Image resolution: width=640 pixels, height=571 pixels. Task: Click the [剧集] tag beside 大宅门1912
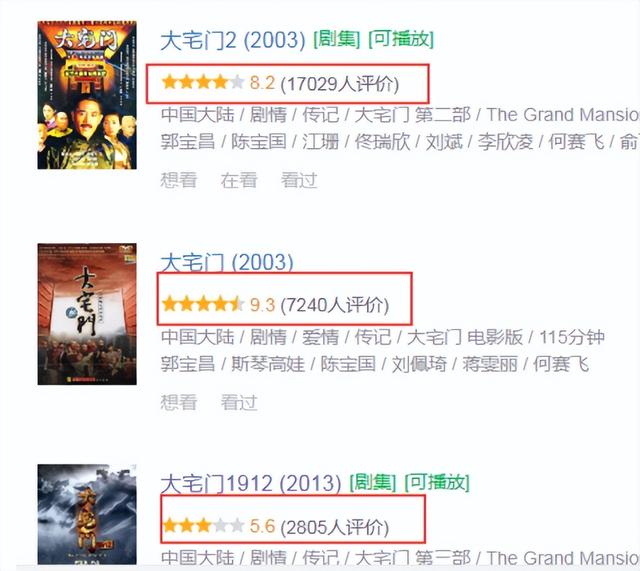pyautogui.click(x=373, y=483)
